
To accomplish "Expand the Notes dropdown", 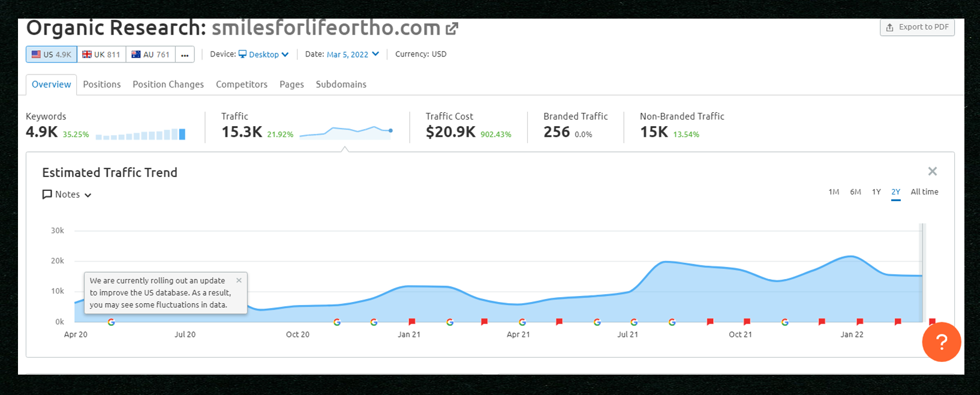I will pyautogui.click(x=67, y=194).
